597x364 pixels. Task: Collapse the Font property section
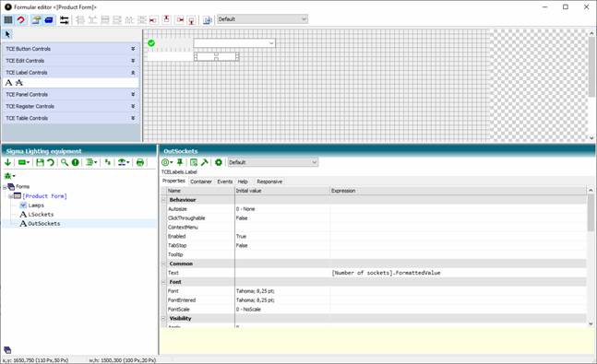click(163, 282)
